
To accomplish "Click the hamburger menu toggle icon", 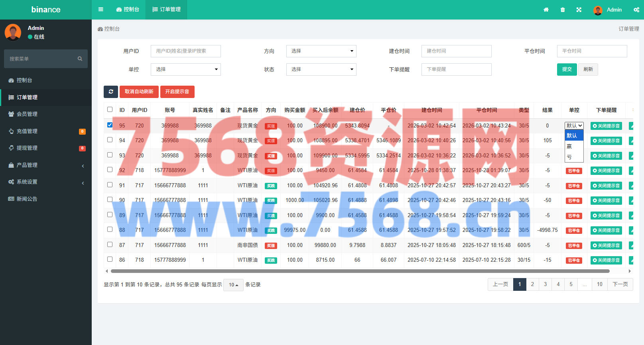I will coord(101,10).
